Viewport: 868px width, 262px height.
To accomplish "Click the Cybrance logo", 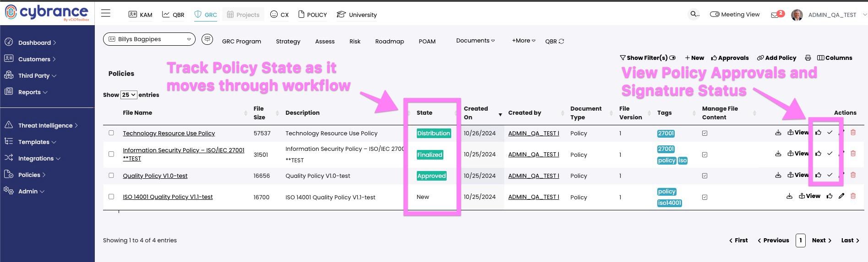I will pos(47,13).
